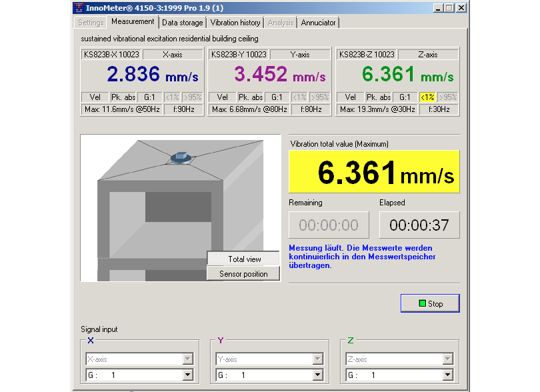The height and width of the screenshot is (392, 540).
Task: Open the X gain dropdown in Signal input
Action: [188, 375]
